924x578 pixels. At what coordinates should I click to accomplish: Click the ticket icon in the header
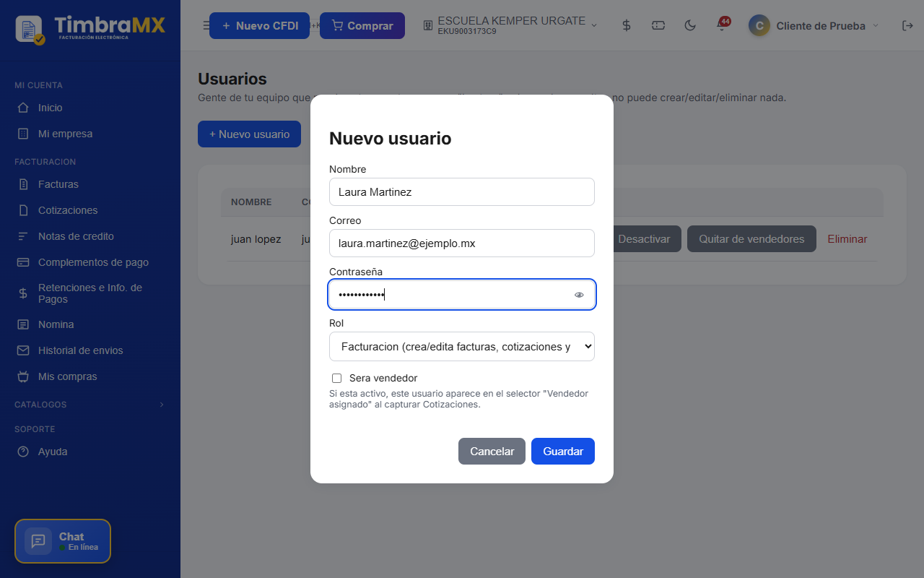(x=658, y=25)
